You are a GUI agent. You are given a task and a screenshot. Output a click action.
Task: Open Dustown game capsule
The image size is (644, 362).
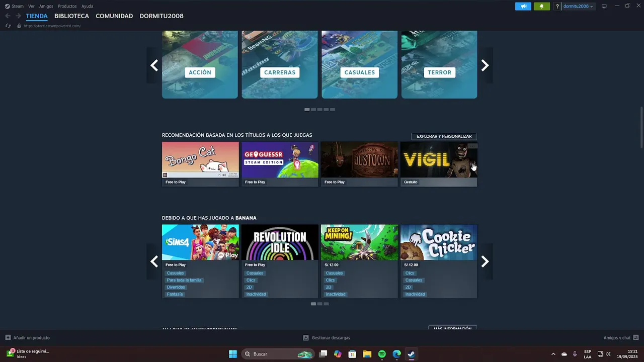click(359, 164)
